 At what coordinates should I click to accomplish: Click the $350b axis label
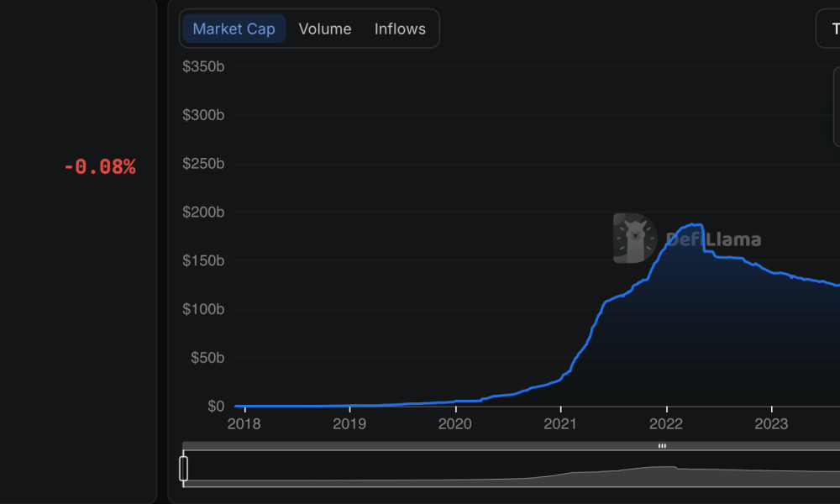tap(203, 66)
